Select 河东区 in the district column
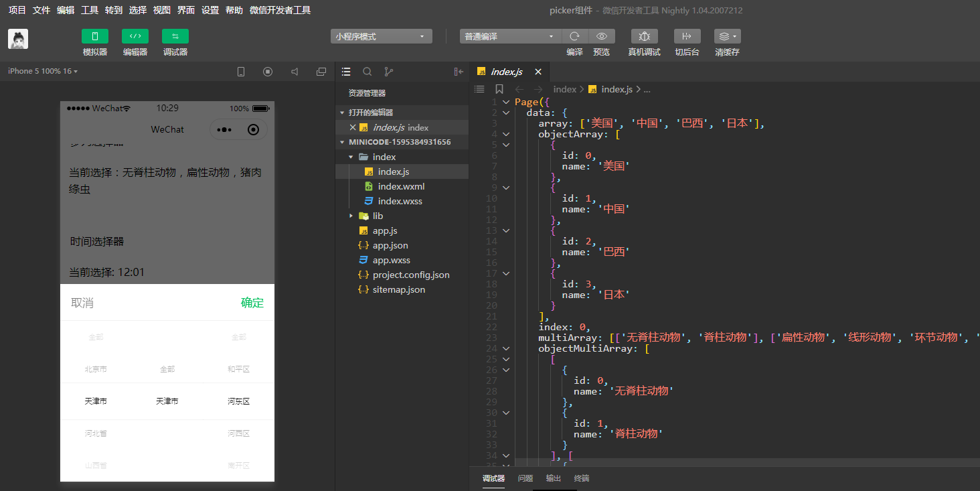 pos(238,401)
